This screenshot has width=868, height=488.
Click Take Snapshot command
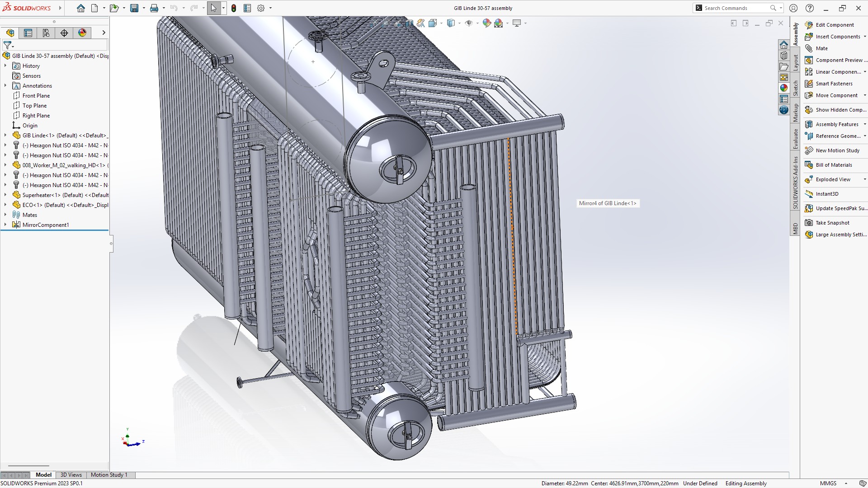click(x=832, y=223)
